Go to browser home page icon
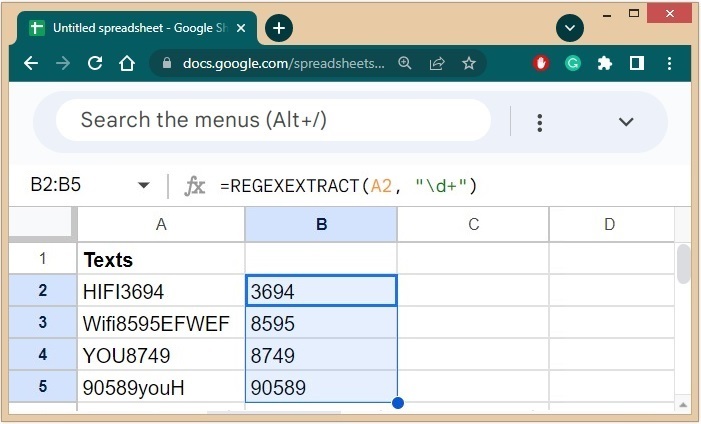The height and width of the screenshot is (424, 701). click(x=127, y=63)
